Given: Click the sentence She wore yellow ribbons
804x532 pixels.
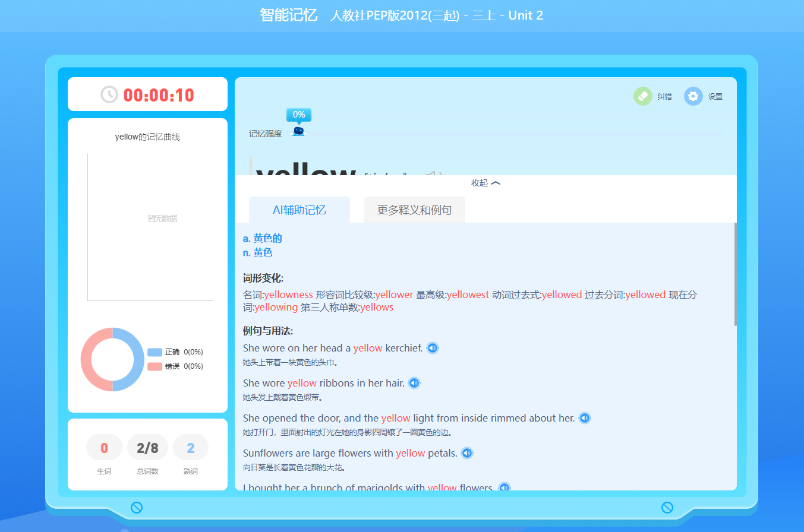Looking at the screenshot, I should tap(324, 383).
